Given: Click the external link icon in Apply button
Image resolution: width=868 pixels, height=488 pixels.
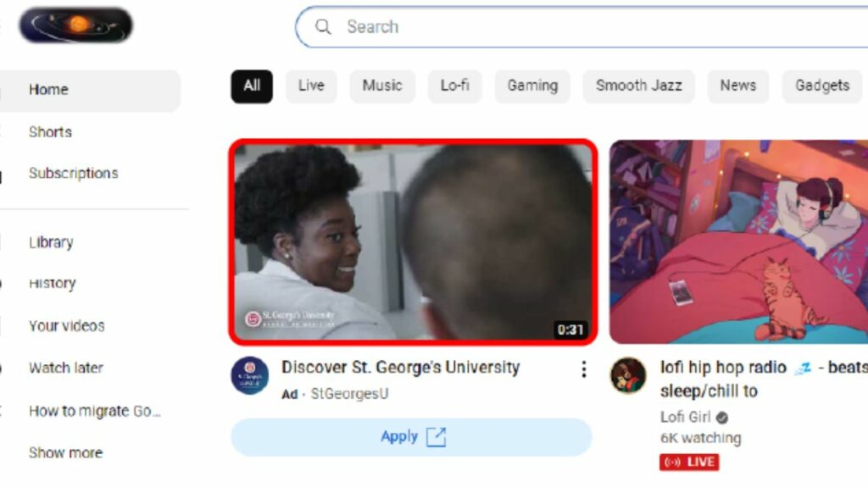Looking at the screenshot, I should [436, 437].
